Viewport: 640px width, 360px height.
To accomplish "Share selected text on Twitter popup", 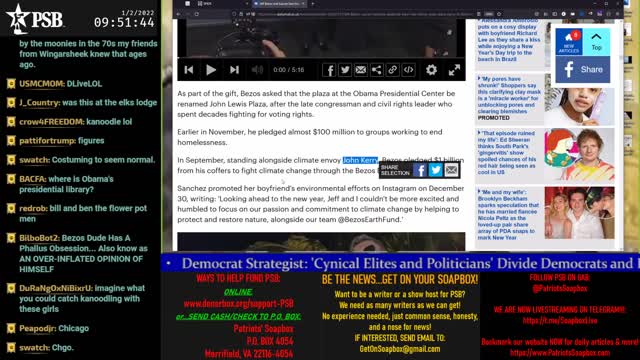I will click(x=436, y=170).
